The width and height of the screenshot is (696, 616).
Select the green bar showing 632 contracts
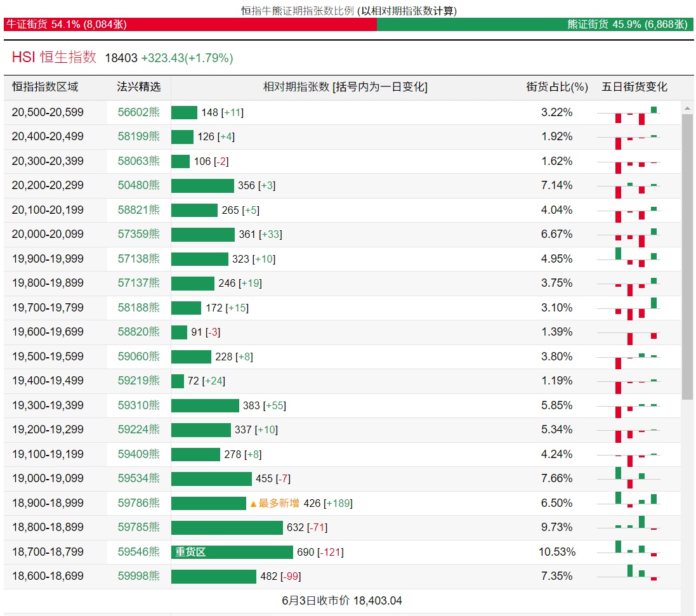[227, 528]
